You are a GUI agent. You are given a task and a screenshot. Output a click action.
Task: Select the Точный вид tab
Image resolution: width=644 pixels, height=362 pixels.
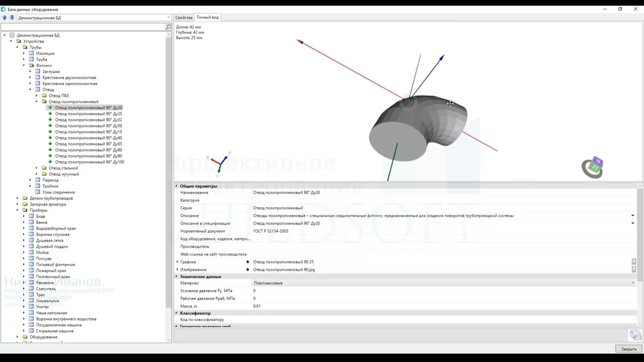[208, 17]
